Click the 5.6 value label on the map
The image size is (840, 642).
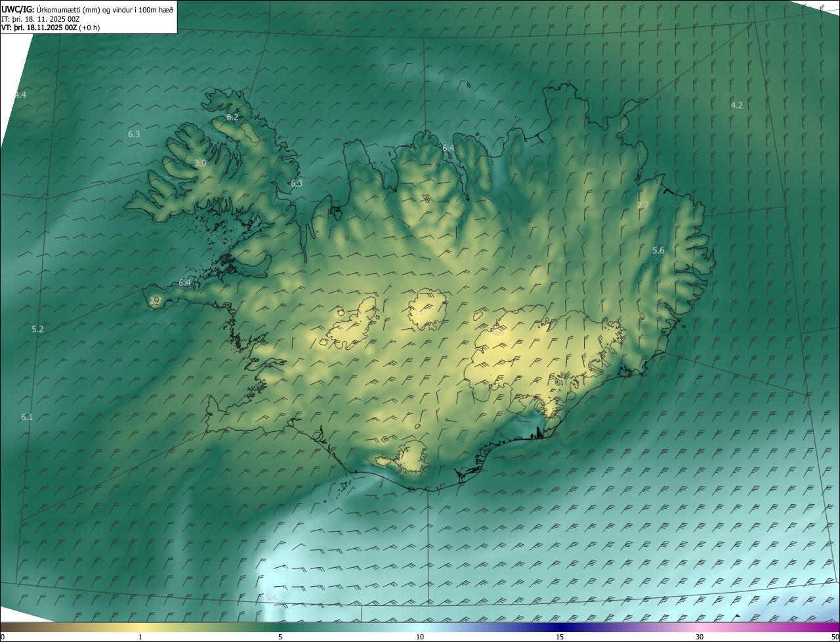pos(658,250)
